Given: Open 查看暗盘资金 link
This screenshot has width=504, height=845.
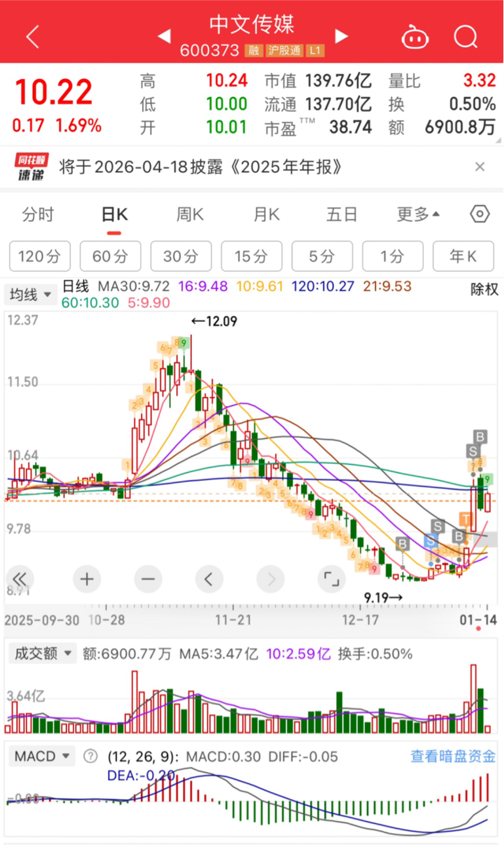Looking at the screenshot, I should tap(454, 757).
